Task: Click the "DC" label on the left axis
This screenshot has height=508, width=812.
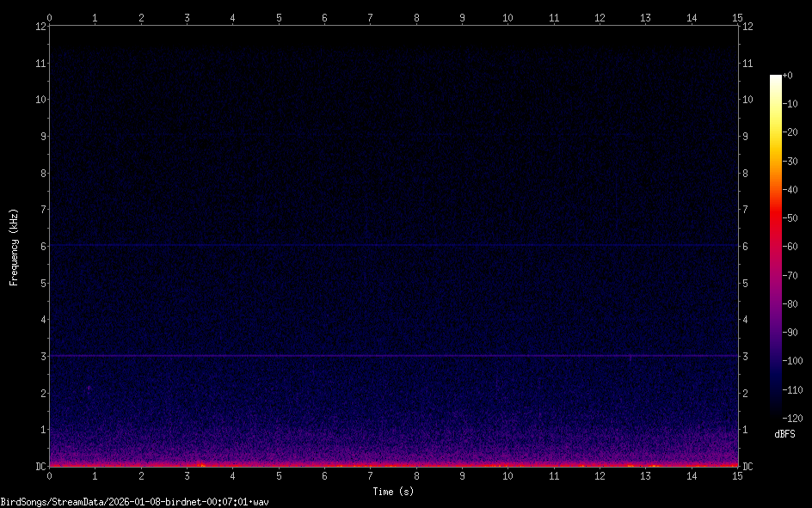Action: [x=40, y=467]
